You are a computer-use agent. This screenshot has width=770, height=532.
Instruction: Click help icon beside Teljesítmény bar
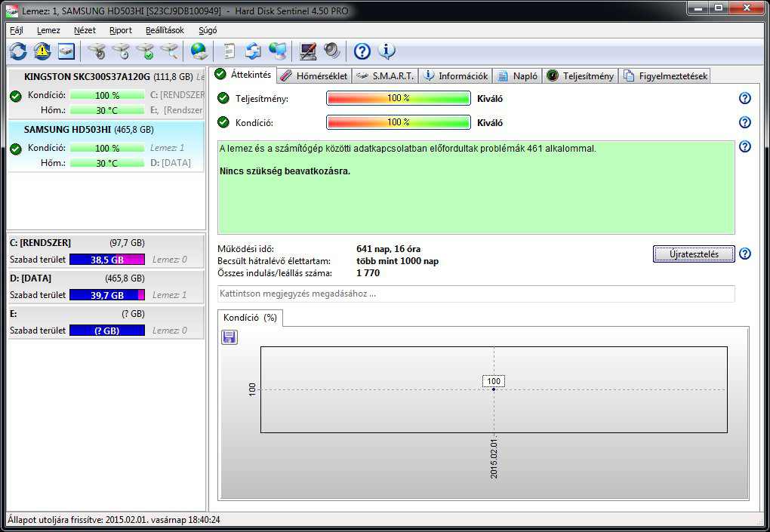point(745,98)
